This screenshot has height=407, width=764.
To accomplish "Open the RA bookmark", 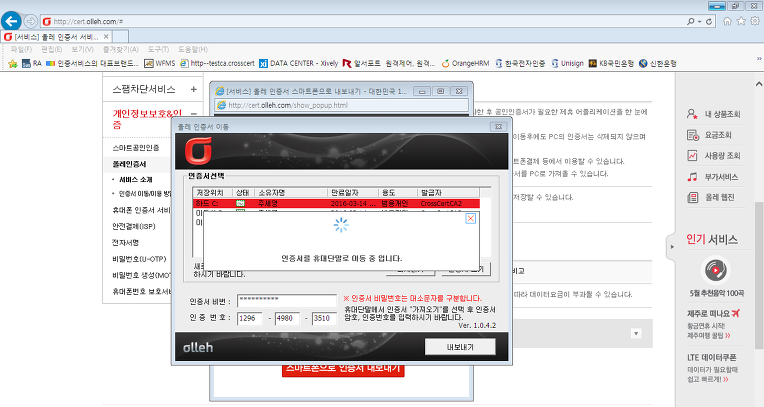I will click(32, 63).
